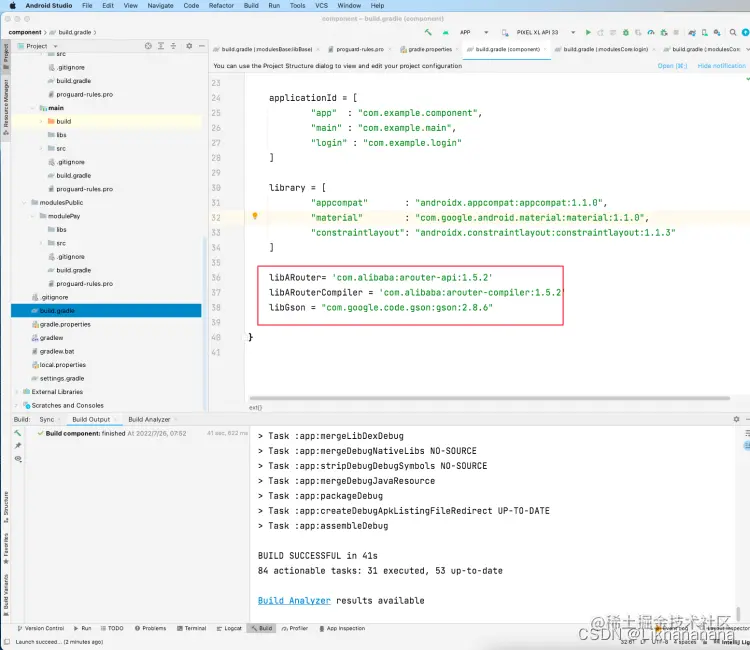The height and width of the screenshot is (650, 750).
Task: Open the Terminal tool window button
Action: [191, 628]
